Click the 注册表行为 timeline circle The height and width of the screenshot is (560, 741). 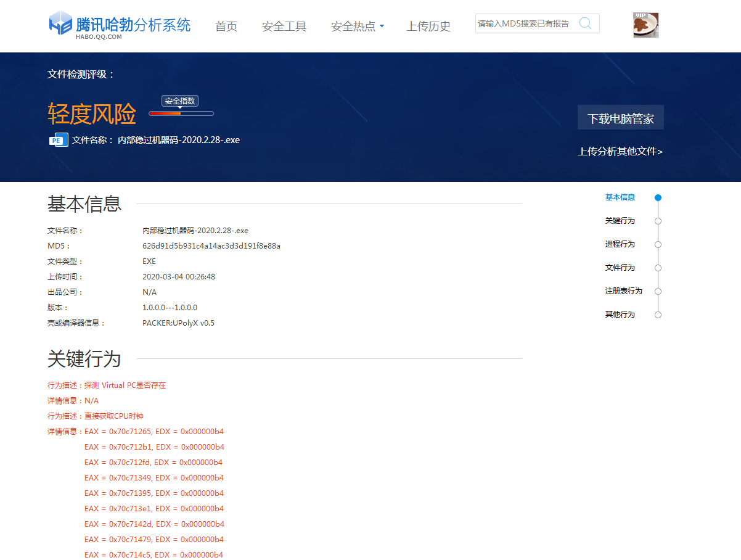(658, 292)
